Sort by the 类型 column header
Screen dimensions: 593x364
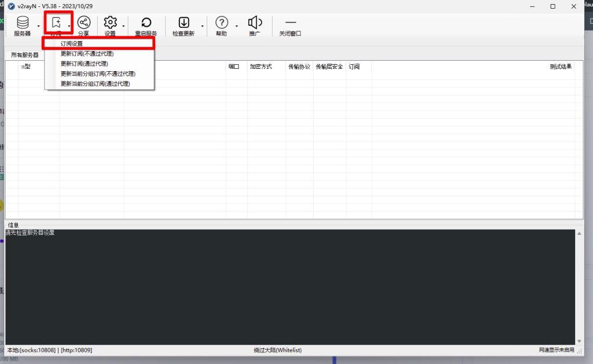pyautogui.click(x=25, y=67)
